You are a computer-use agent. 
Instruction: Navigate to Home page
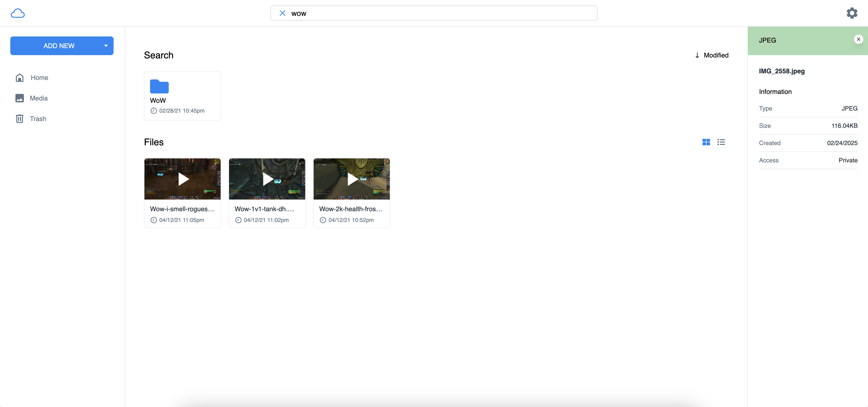39,78
